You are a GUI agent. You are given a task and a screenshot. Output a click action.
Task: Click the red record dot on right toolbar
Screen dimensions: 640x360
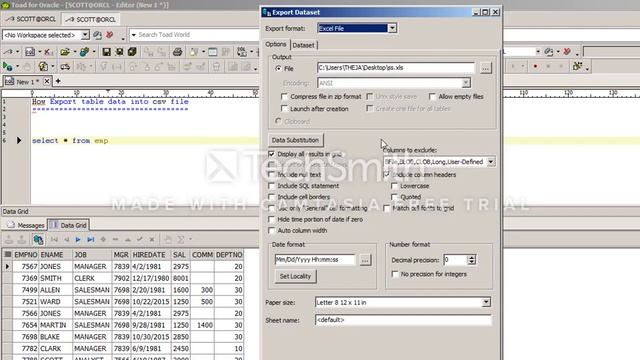point(535,67)
